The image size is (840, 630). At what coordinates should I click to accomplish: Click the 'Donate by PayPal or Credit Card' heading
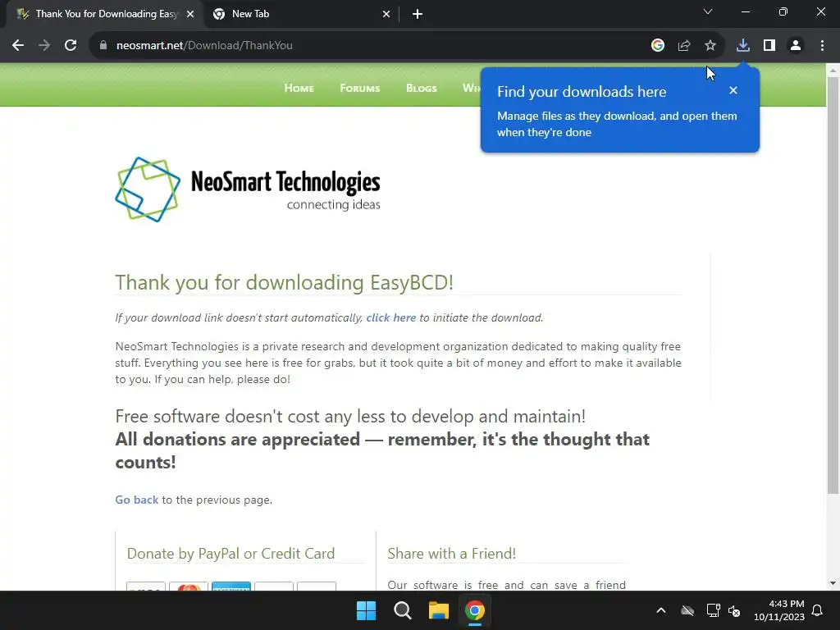coord(231,554)
